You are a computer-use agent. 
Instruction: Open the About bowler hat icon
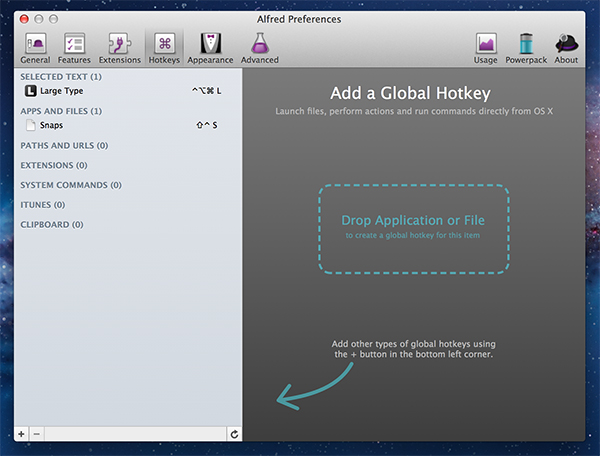pos(566,43)
